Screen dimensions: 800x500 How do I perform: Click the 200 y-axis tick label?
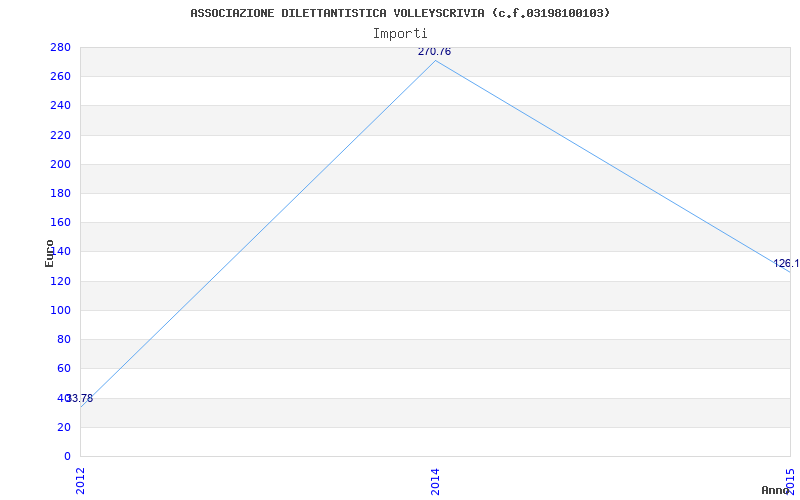[60, 164]
